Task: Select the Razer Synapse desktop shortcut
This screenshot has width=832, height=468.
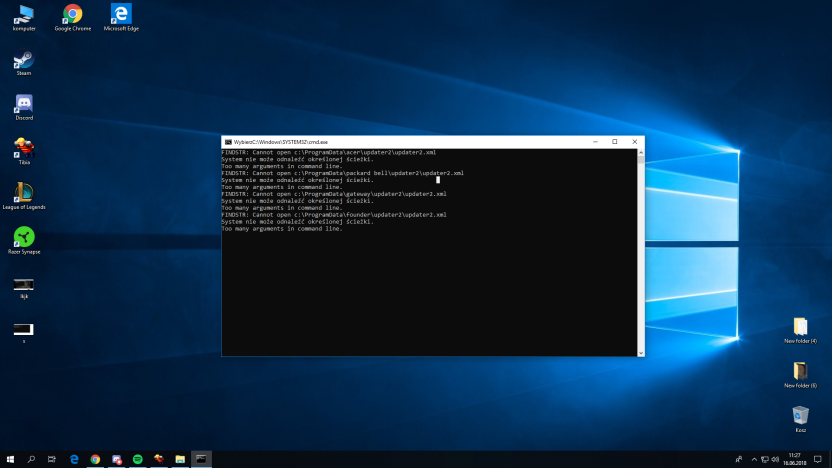Action: click(24, 241)
